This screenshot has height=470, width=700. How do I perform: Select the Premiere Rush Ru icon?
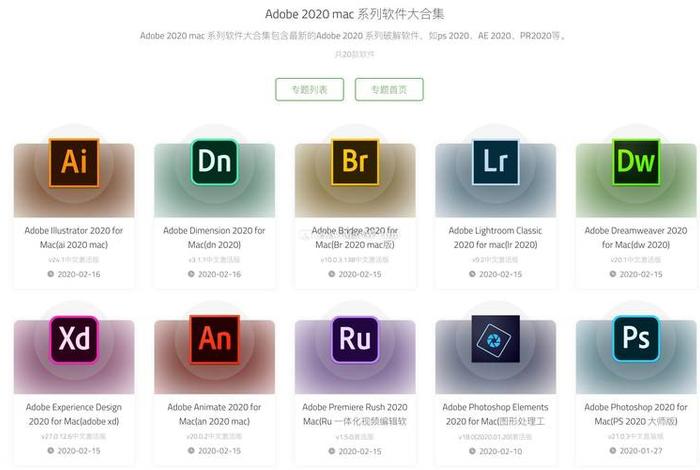click(355, 339)
